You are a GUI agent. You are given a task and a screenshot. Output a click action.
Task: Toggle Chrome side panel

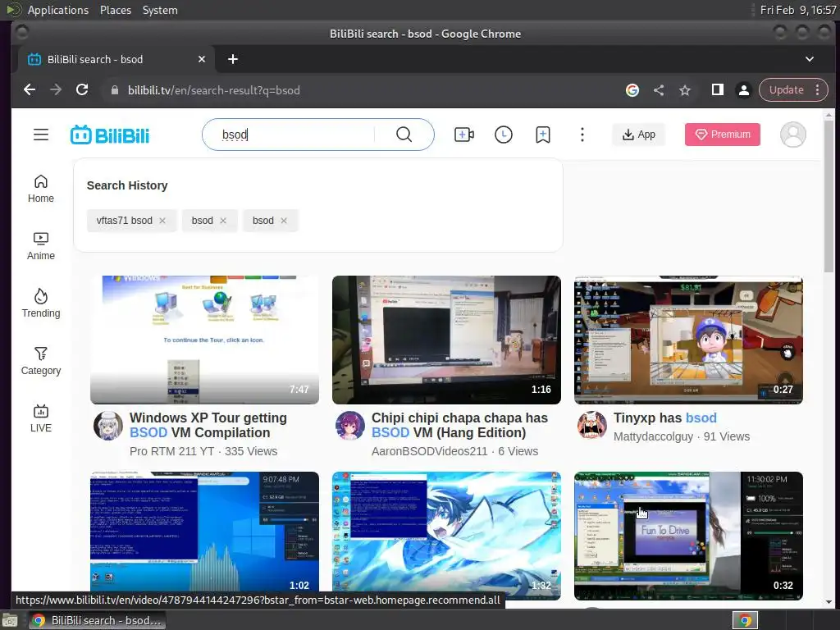(717, 90)
